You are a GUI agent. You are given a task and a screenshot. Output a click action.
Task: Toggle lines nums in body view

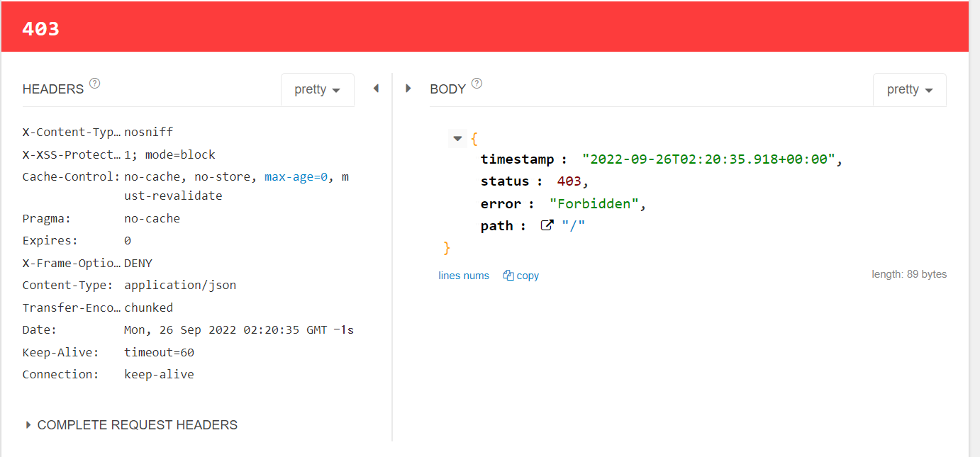point(464,276)
